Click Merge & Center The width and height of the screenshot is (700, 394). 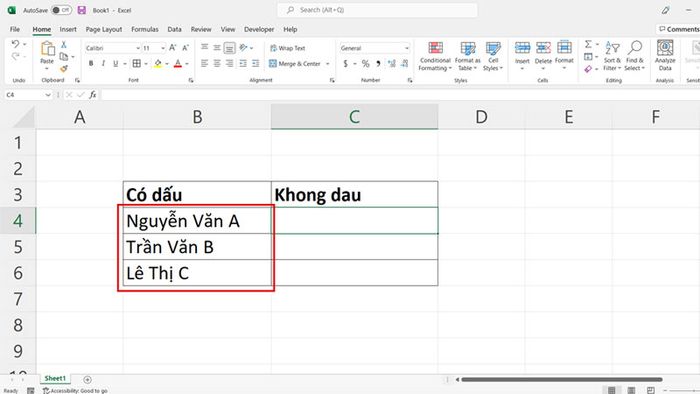coord(295,64)
